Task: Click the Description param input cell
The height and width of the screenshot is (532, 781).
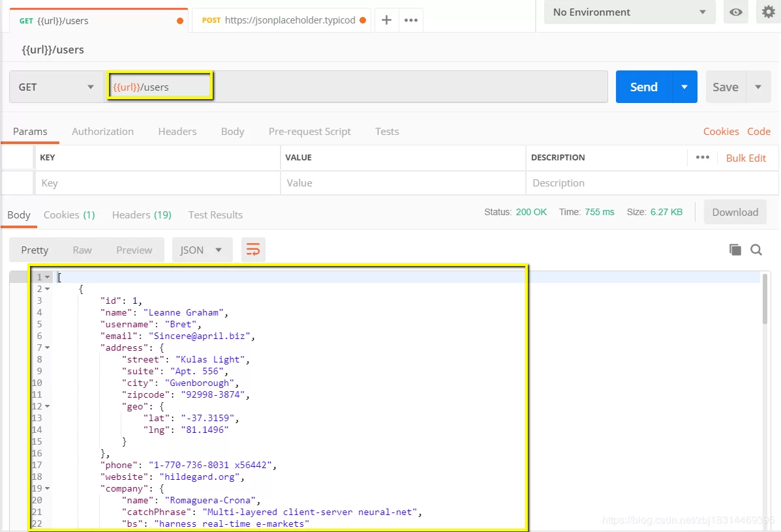Action: pos(652,183)
